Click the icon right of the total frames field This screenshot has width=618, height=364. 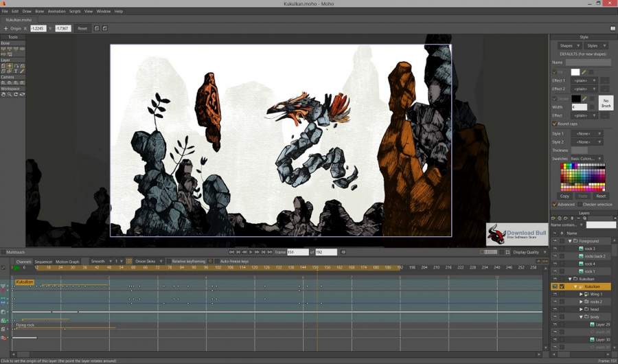click(x=343, y=252)
